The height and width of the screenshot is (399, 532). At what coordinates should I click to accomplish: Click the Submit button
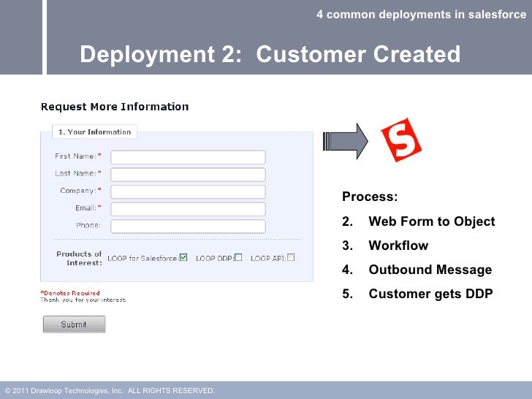point(74,324)
